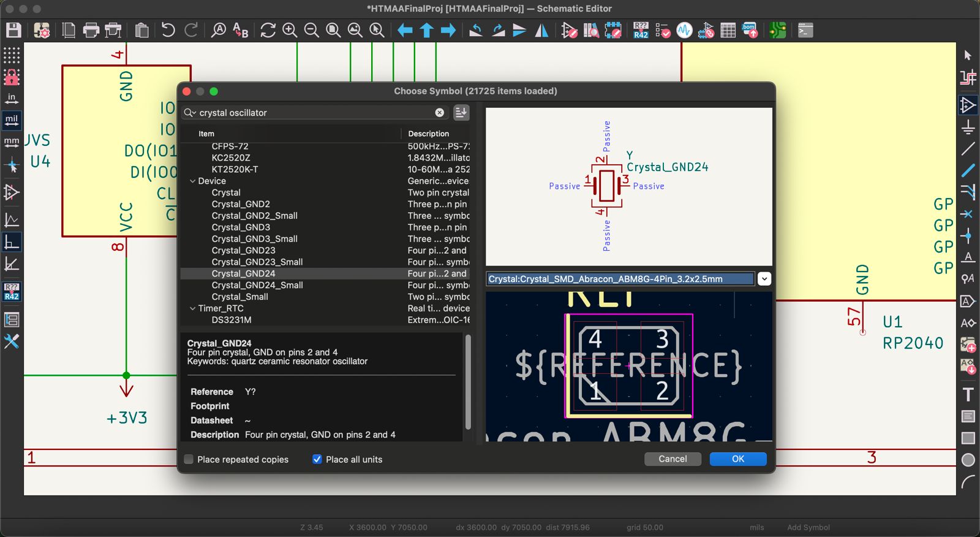This screenshot has height=537, width=980.
Task: Click the Save icon in the toolbar
Action: tap(13, 30)
